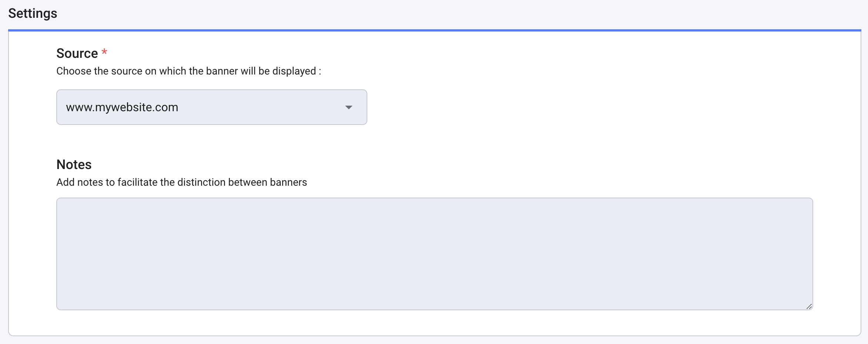Click the blue top border of the Settings panel

coord(434,30)
